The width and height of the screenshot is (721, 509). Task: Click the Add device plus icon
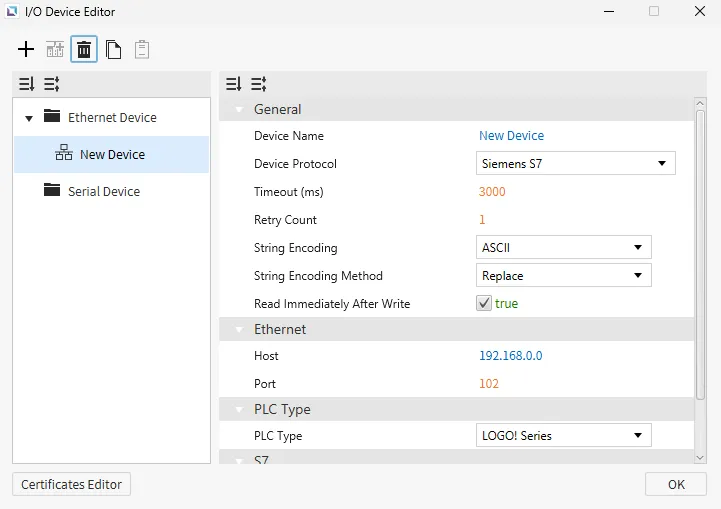pos(26,49)
